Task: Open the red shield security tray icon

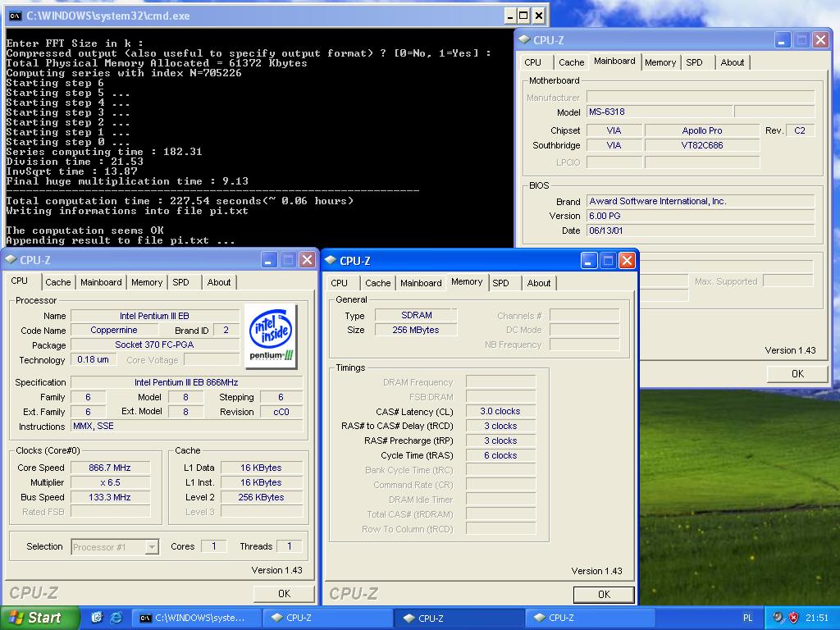Action: [793, 618]
